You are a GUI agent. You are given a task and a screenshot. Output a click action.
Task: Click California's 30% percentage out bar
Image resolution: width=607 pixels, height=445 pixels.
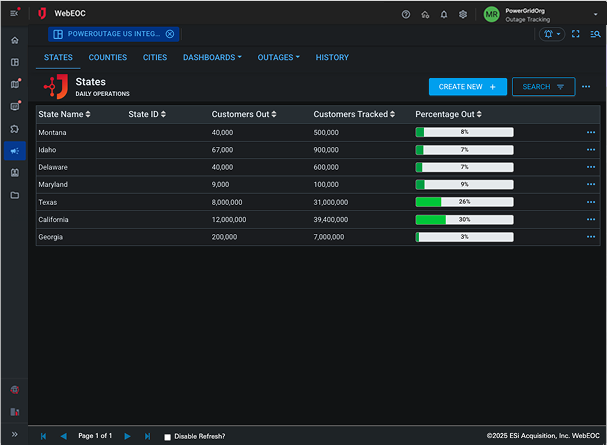click(464, 219)
